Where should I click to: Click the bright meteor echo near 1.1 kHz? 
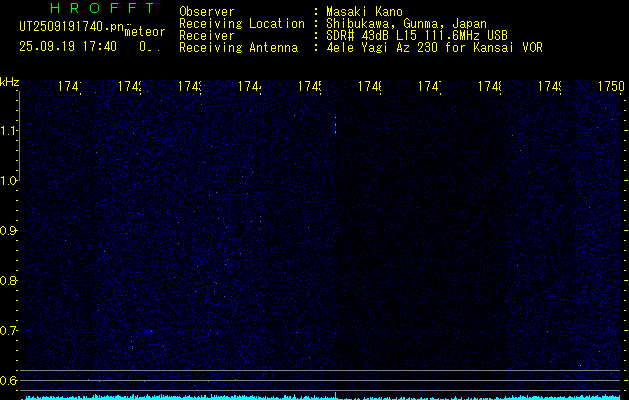pos(335,126)
